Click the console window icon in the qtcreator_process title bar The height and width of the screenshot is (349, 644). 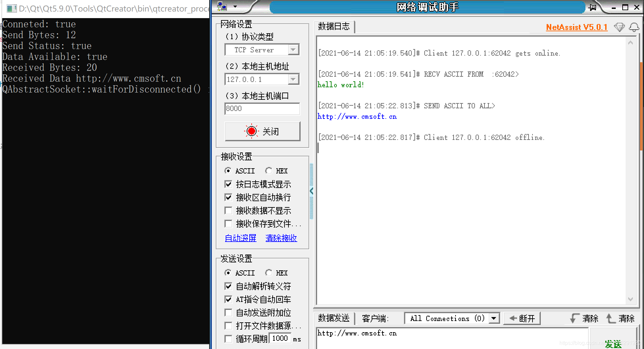coord(12,9)
